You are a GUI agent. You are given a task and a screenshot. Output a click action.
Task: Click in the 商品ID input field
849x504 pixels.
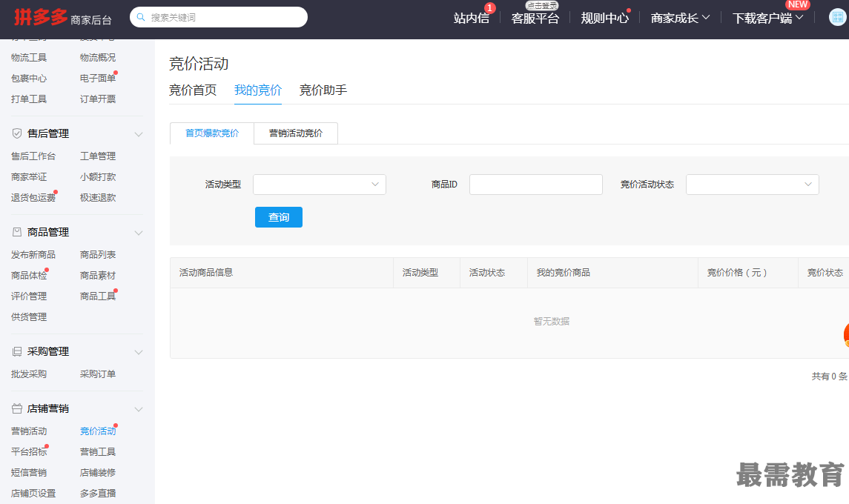pyautogui.click(x=536, y=185)
